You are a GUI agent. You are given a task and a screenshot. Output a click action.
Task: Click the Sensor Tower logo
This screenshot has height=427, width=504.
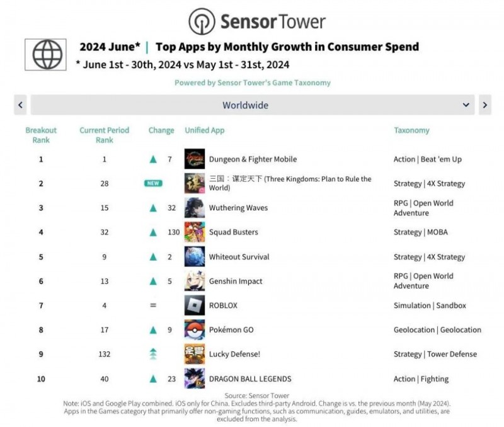click(257, 21)
